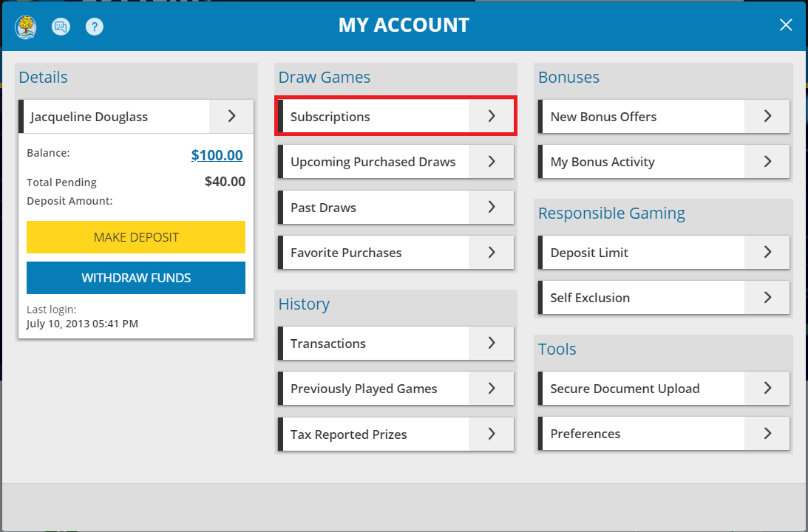The width and height of the screenshot is (808, 532).
Task: View Previously Played Games history
Action: point(395,388)
